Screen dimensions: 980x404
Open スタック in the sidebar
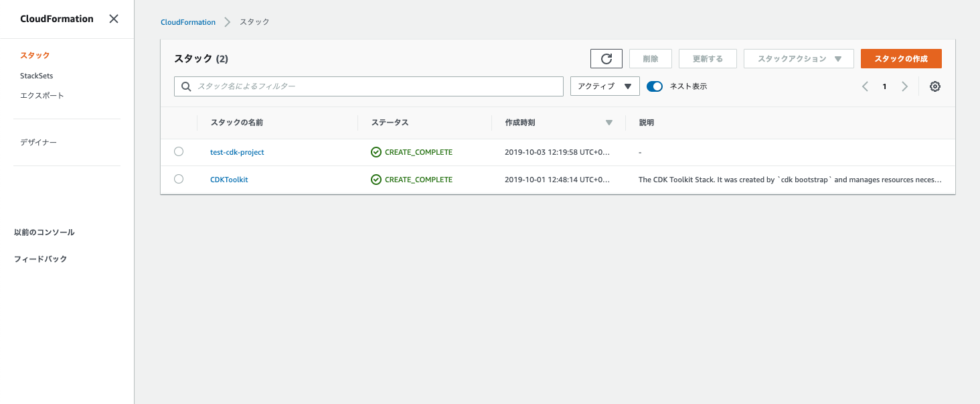click(x=35, y=55)
